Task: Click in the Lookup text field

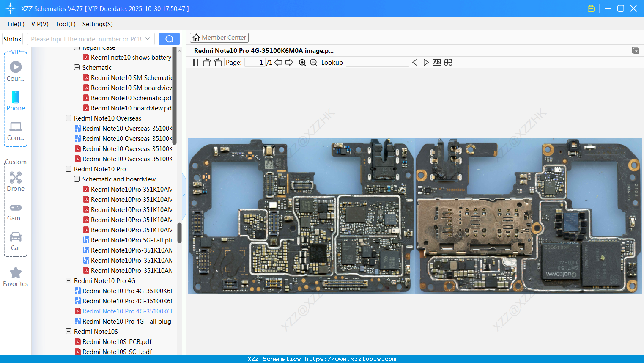Action: 377,63
